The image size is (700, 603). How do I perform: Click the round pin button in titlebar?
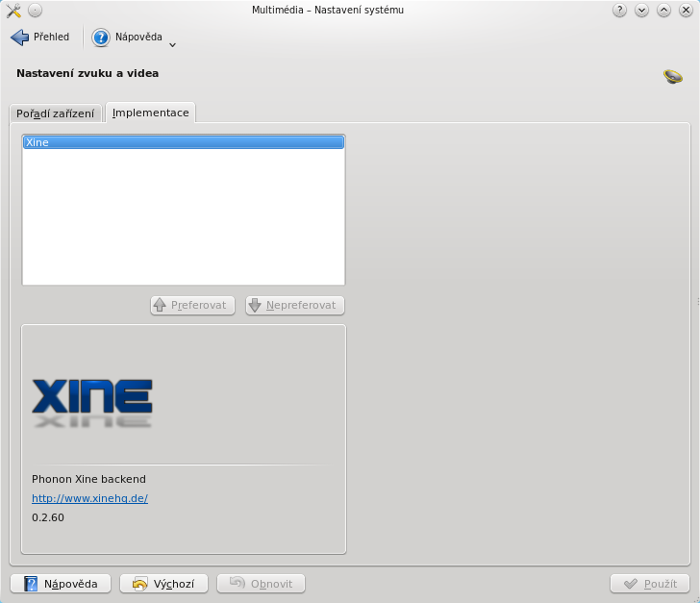click(35, 11)
